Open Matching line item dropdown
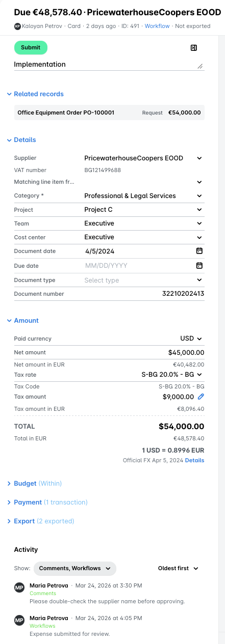Viewport: 225px width, 644px height. 143,182
